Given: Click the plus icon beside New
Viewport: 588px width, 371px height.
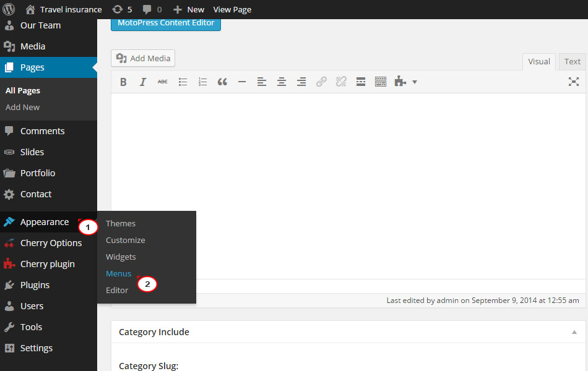Looking at the screenshot, I should pos(178,9).
